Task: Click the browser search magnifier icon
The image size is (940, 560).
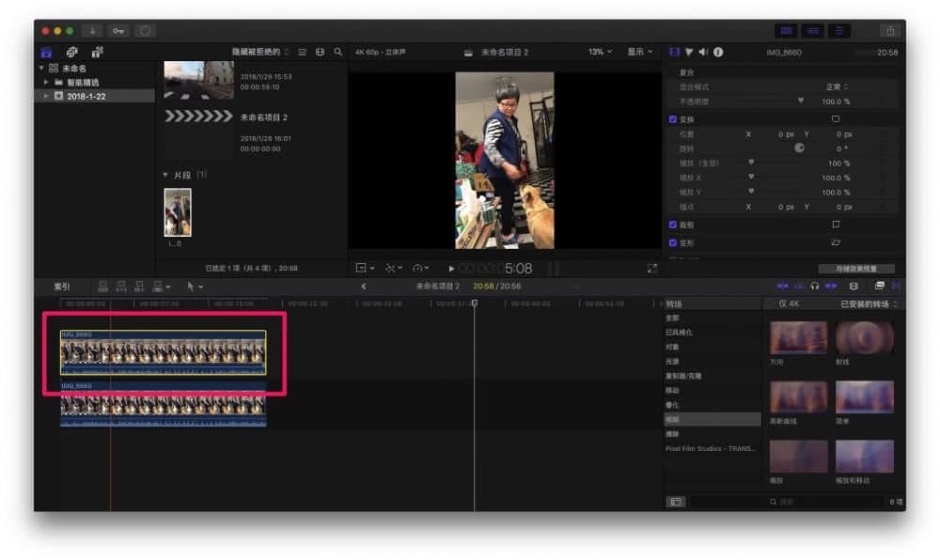Action: (x=338, y=52)
